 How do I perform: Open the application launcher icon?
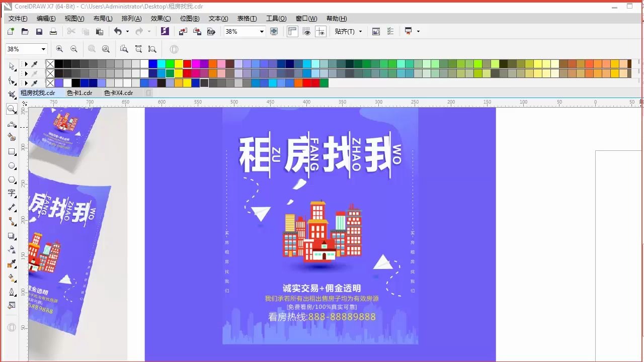tap(408, 31)
